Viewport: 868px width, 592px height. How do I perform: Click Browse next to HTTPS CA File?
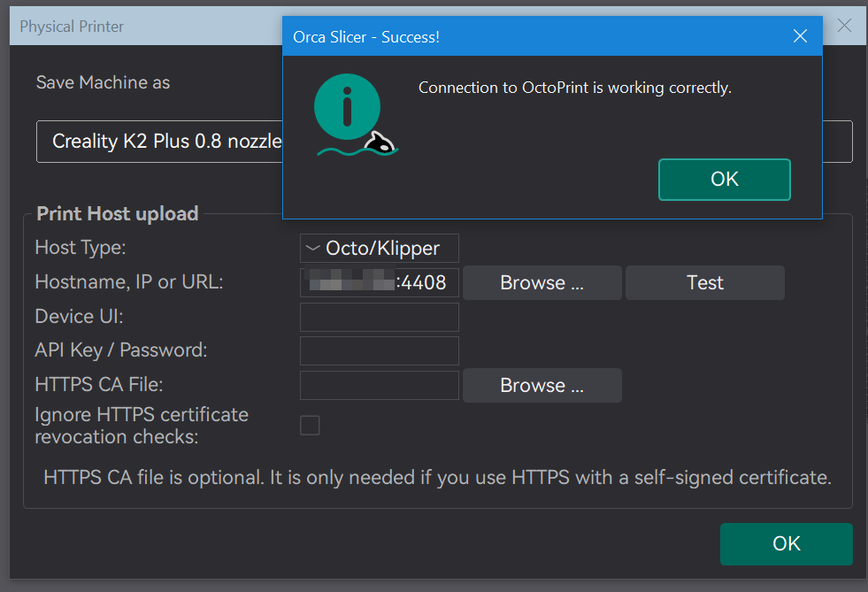[x=542, y=385]
